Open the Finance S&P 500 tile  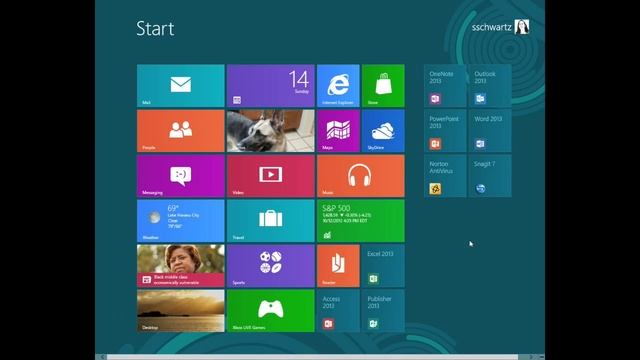(x=361, y=221)
